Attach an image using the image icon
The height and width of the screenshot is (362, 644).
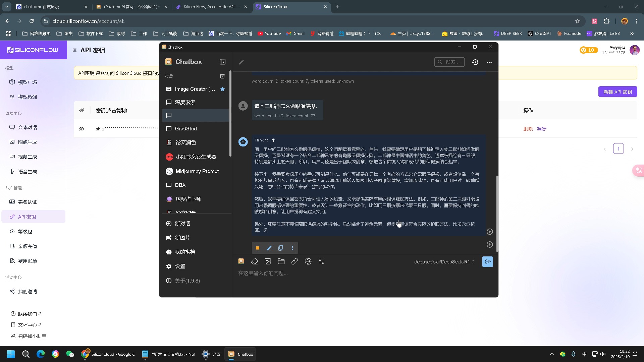tap(268, 261)
